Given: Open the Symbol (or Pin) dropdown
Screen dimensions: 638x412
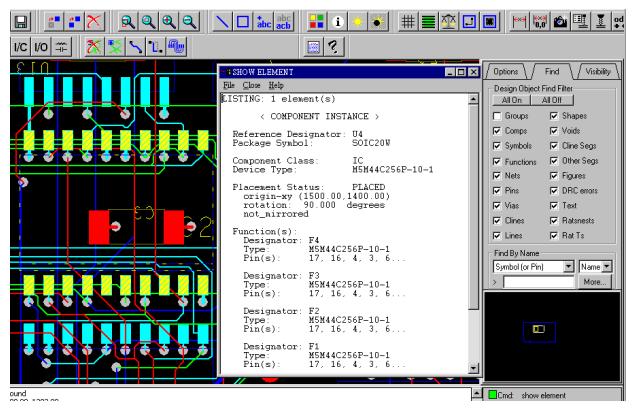Looking at the screenshot, I should coord(568,267).
